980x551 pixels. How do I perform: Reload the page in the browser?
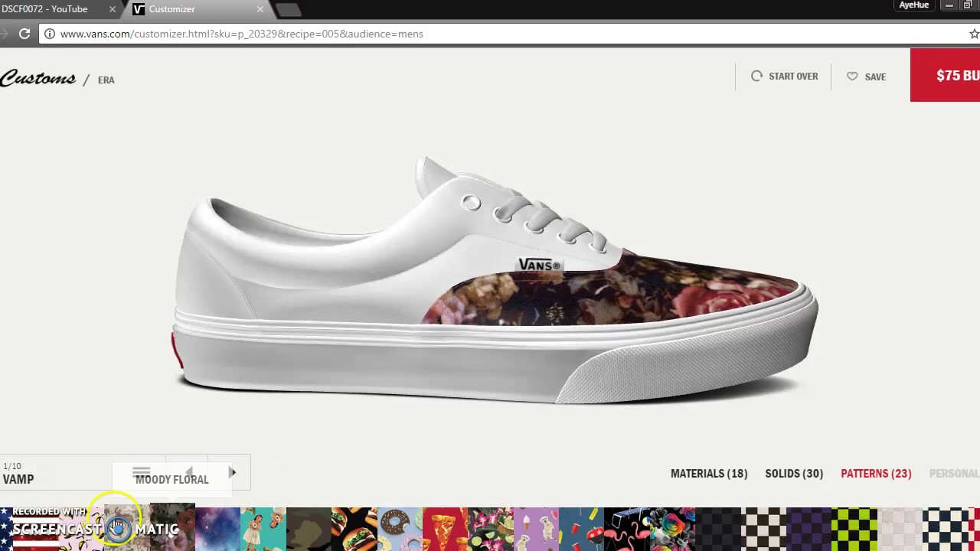[x=24, y=34]
